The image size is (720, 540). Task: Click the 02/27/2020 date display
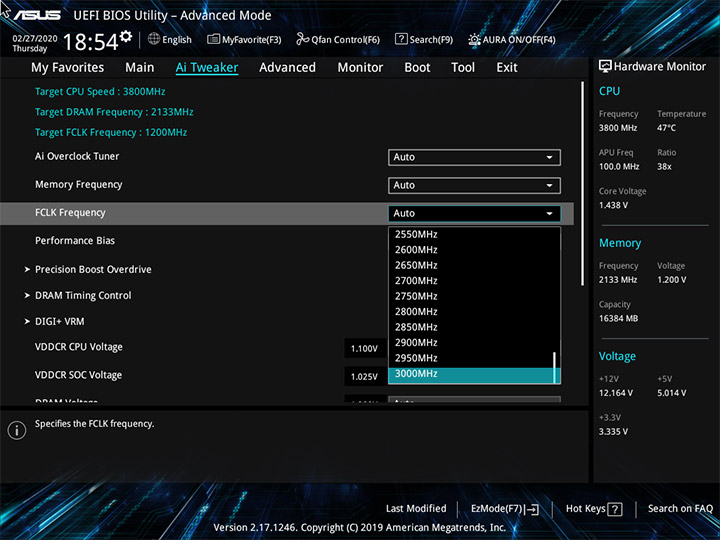(x=34, y=39)
